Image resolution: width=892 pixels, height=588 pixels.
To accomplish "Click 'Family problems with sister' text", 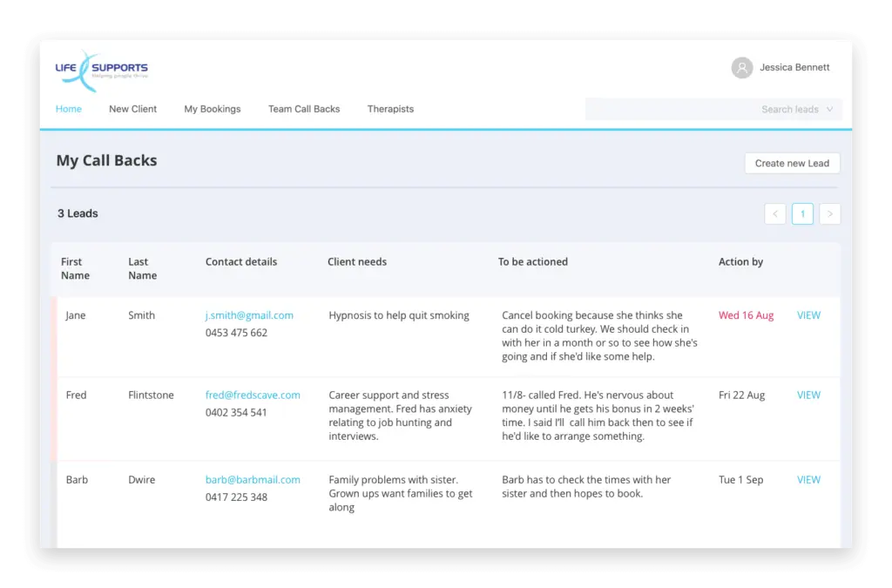I will coord(401,493).
